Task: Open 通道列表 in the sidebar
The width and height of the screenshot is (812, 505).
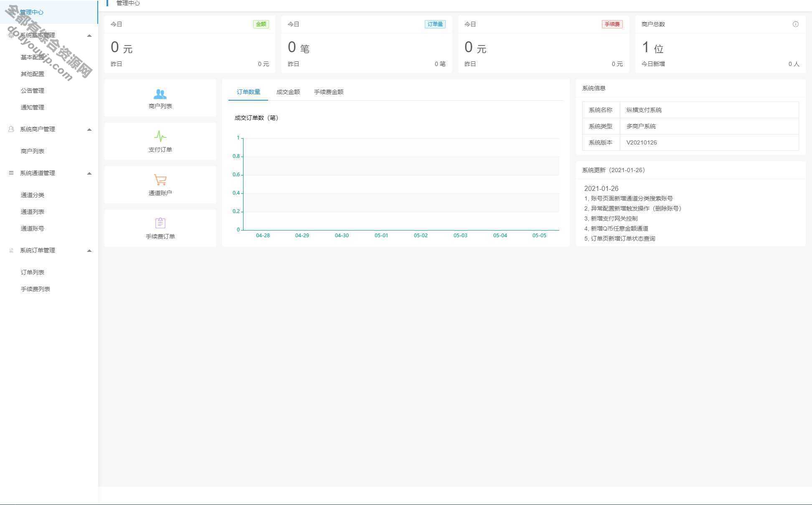Action: pos(33,212)
